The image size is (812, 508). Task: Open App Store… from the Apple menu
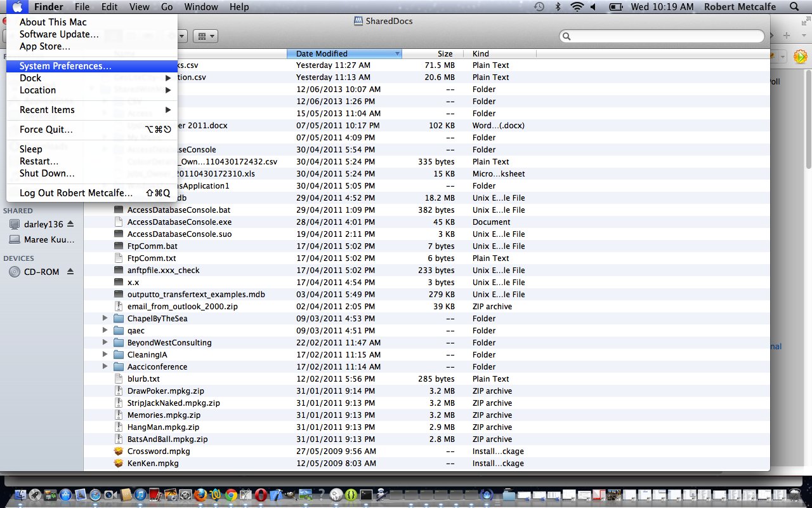pyautogui.click(x=91, y=46)
